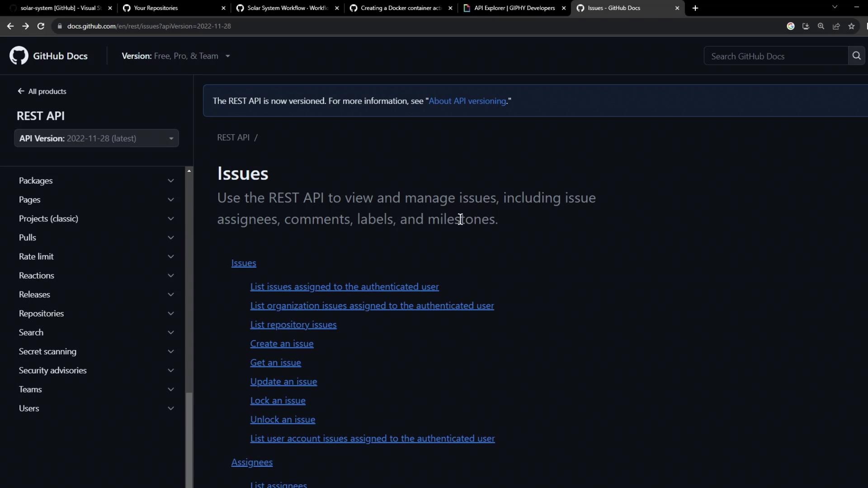Click the bookmark star icon

[x=852, y=26]
